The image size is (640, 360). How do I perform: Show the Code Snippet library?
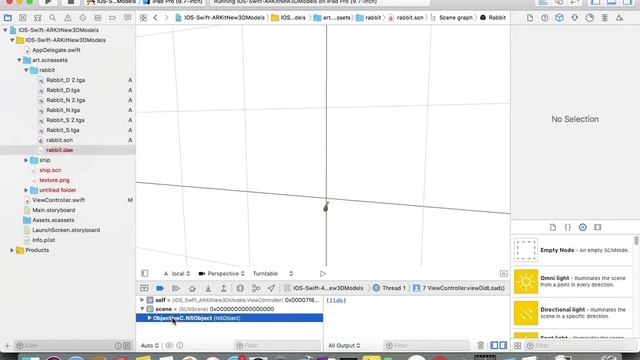pyautogui.click(x=568, y=227)
